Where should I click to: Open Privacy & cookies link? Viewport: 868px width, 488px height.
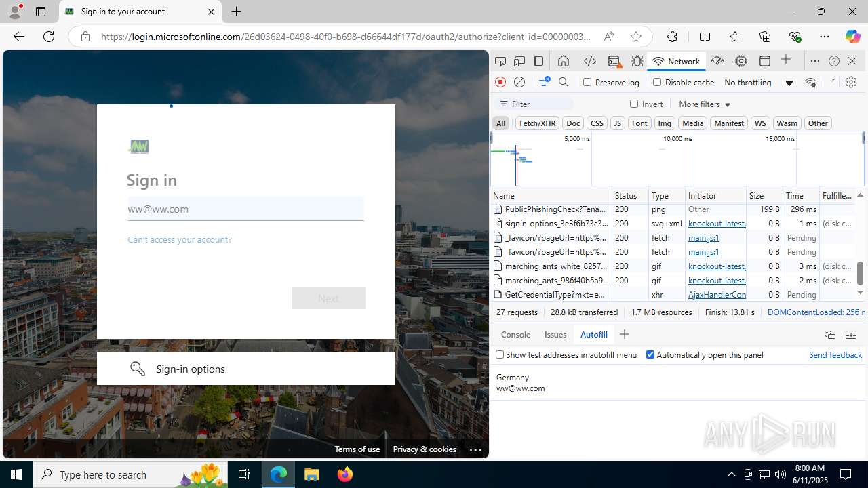point(425,449)
